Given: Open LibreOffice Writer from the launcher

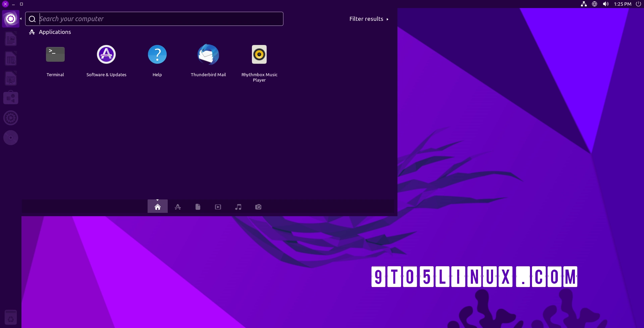Looking at the screenshot, I should tap(11, 39).
